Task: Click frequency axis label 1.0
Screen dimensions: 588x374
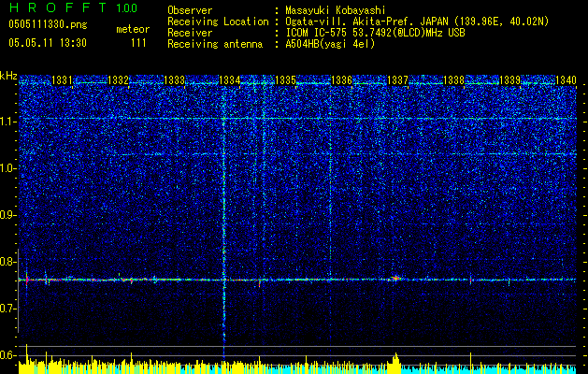Action: [x=7, y=168]
